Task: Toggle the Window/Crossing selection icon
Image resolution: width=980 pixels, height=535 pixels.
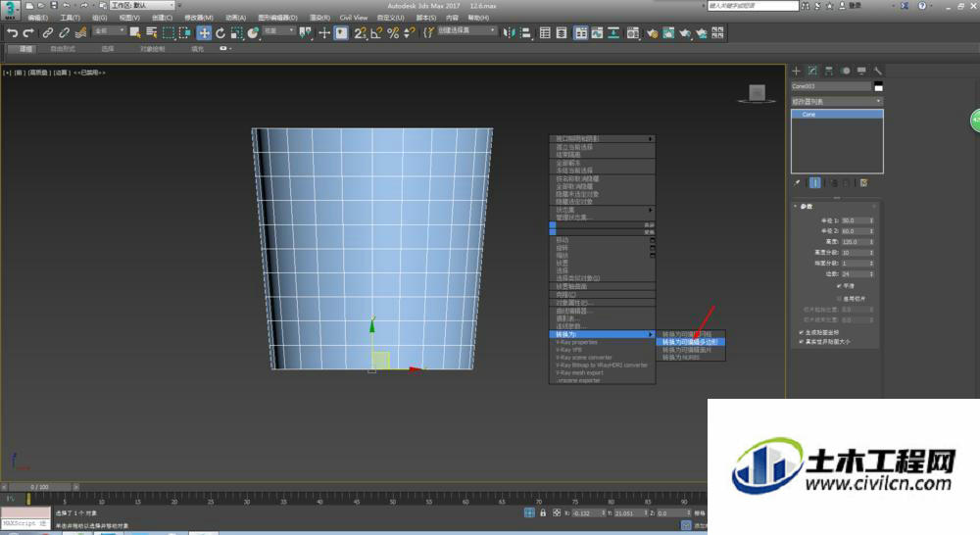Action: tap(185, 33)
